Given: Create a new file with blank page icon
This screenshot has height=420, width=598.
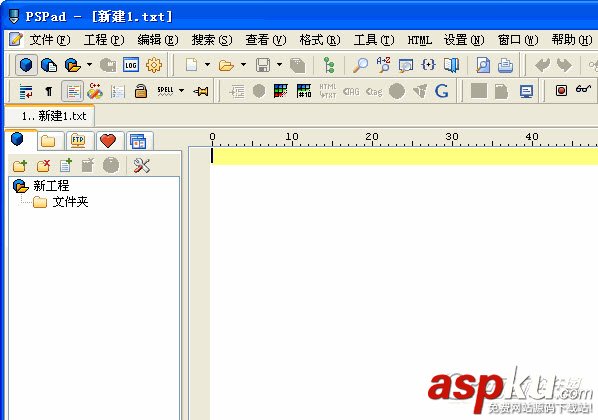Looking at the screenshot, I should pos(191,65).
